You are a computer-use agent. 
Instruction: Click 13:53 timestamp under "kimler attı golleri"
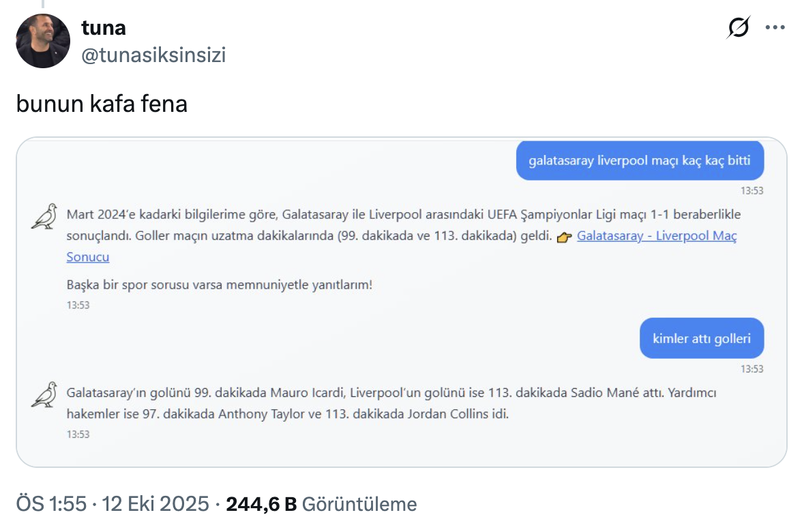pyautogui.click(x=752, y=369)
